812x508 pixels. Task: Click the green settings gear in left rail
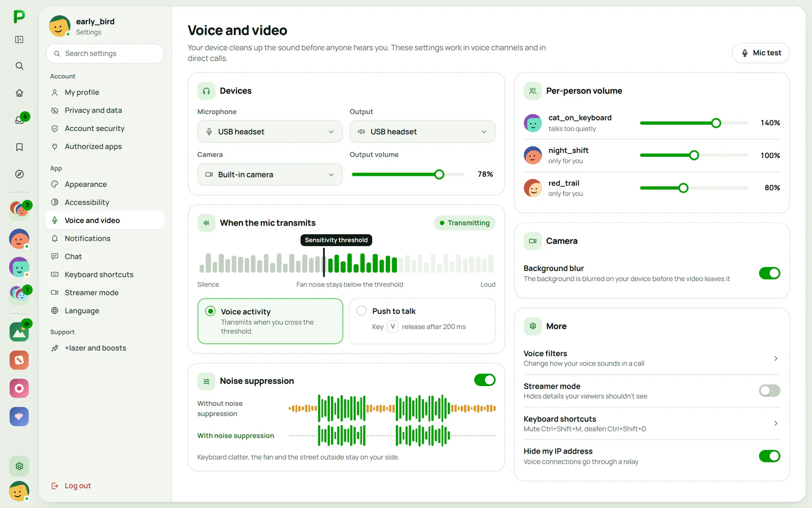pos(19,466)
